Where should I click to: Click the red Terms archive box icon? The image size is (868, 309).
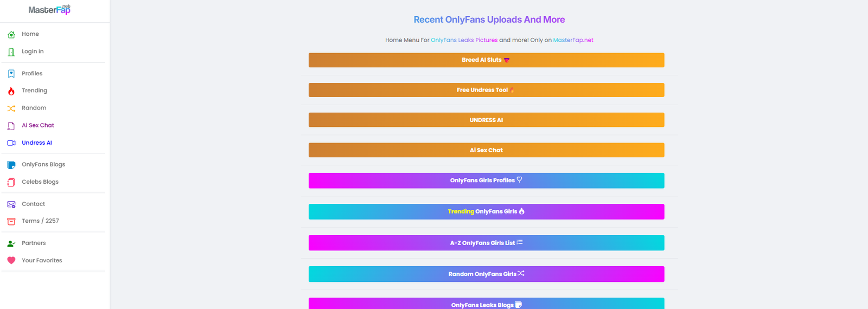point(11,221)
